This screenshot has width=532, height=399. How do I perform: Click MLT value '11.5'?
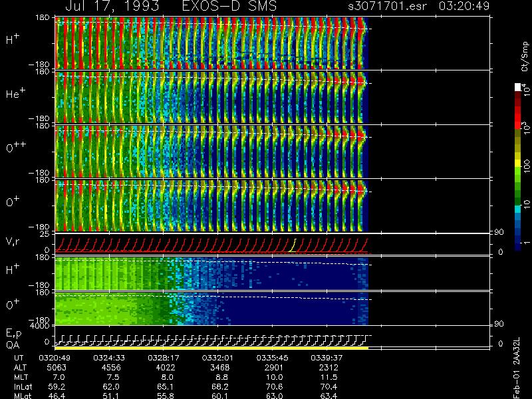tap(329, 377)
